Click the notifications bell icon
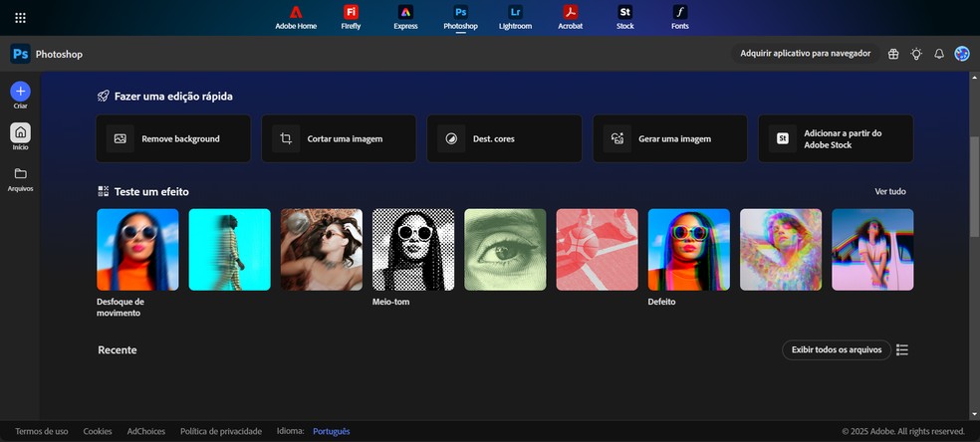980x442 pixels. pos(938,54)
